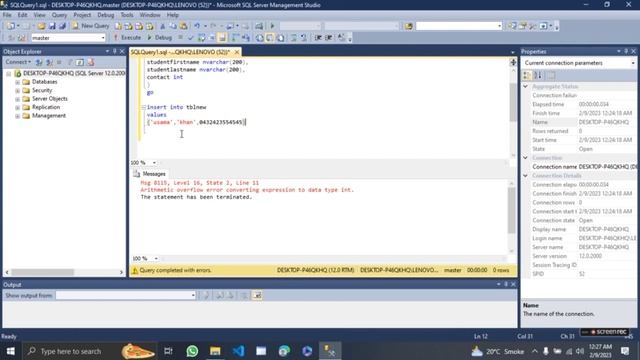Toggle Include Client Statistics
Viewport: 640px width, 360px height.
click(246, 38)
